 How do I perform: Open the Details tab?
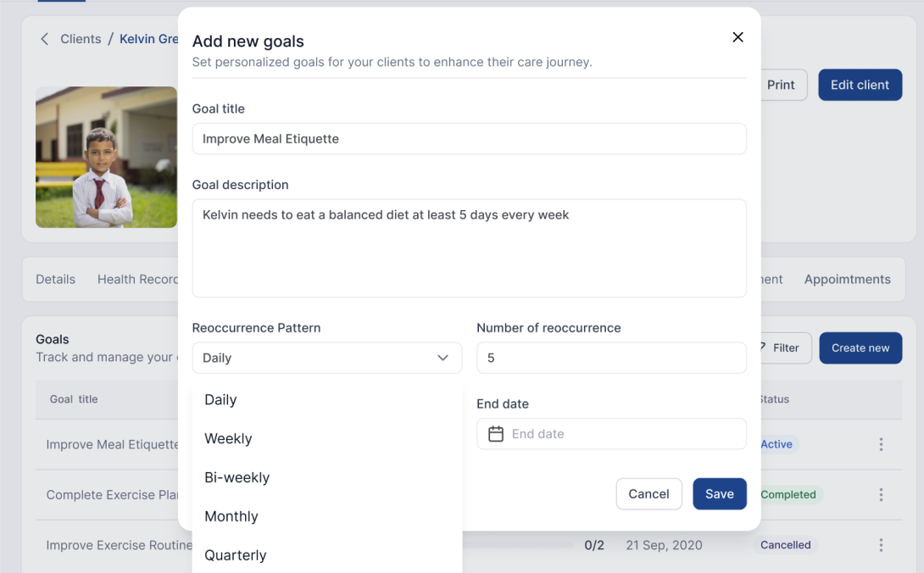[x=55, y=280]
